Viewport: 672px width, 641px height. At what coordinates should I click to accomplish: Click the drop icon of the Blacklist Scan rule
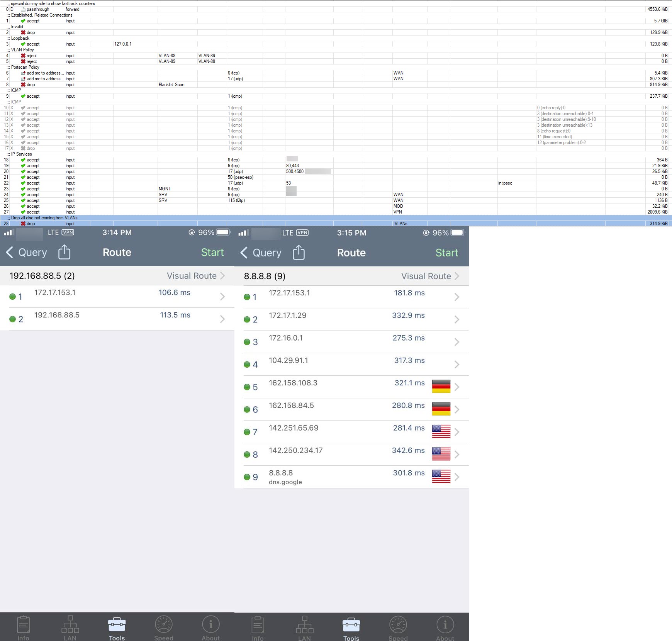23,85
